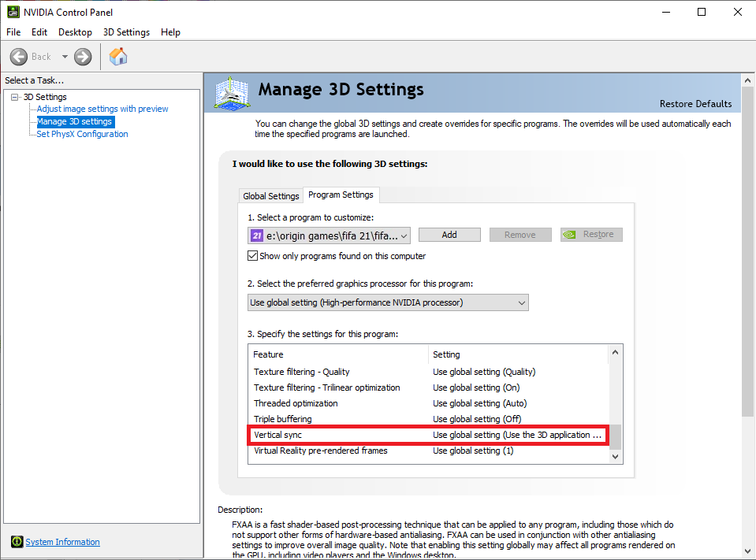Viewport: 756px width, 560px height.
Task: Click Texture filtering Quality setting value
Action: 484,372
